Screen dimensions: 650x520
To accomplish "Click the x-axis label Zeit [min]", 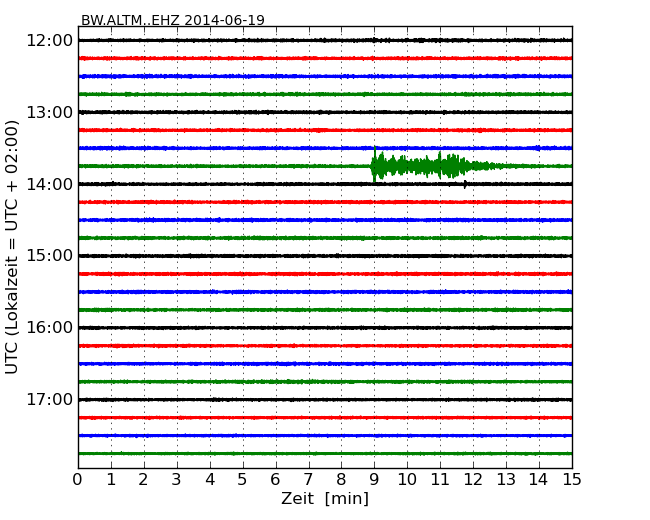I will click(325, 498).
